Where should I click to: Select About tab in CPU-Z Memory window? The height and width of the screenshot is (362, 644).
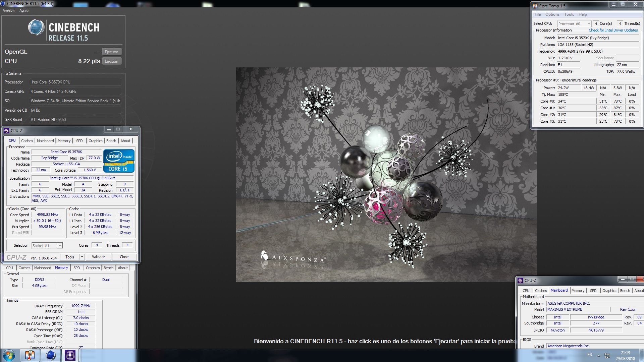pyautogui.click(x=123, y=268)
